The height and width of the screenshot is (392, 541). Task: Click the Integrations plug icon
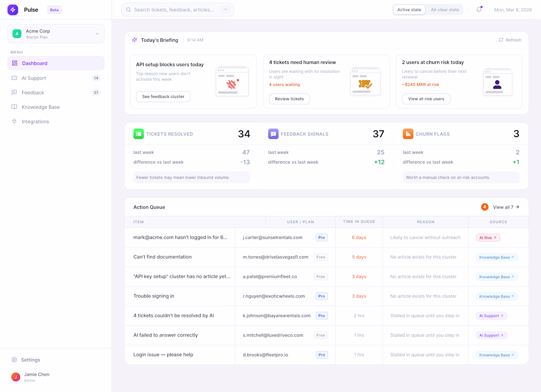click(14, 121)
